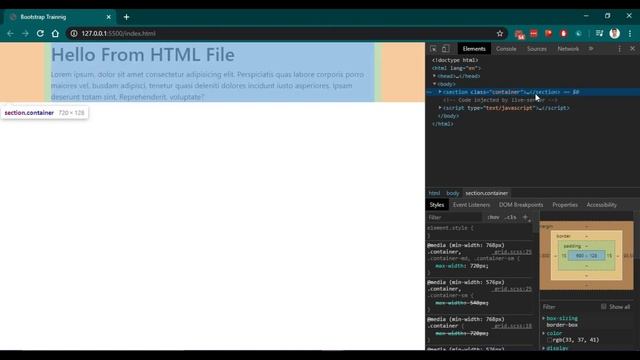Close the DevTools panel

[x=632, y=49]
